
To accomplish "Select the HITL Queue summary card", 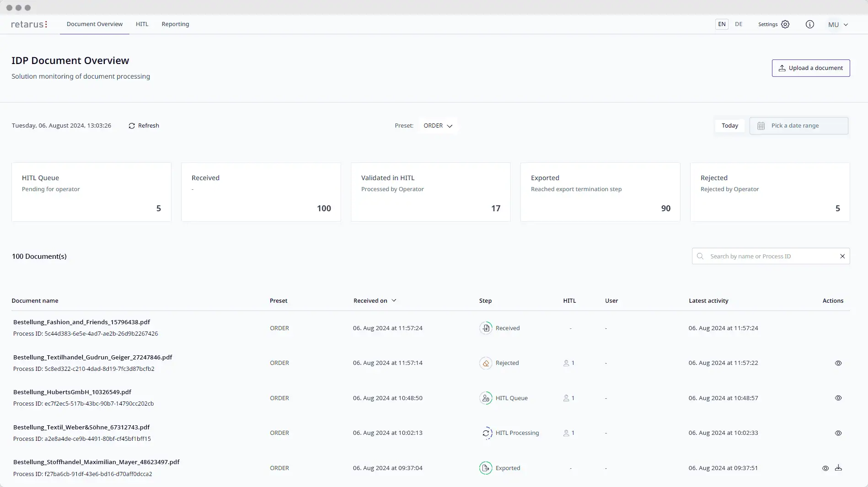I will pyautogui.click(x=91, y=192).
